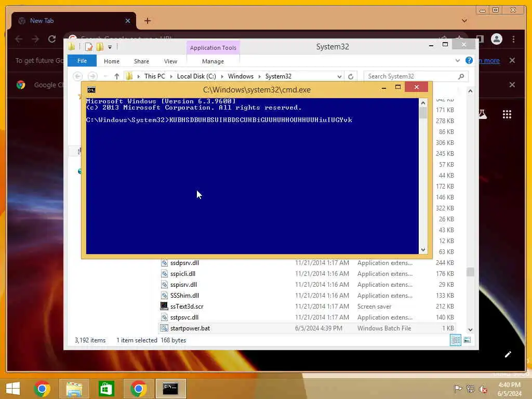532x399 pixels.
Task: Launch the first Chrome taskbar icon
Action: [42, 389]
